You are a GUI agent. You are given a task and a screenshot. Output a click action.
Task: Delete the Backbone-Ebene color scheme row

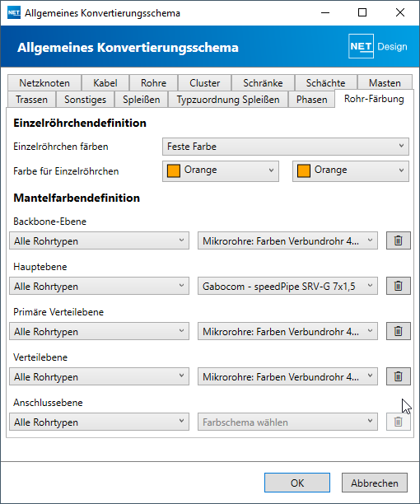[398, 240]
